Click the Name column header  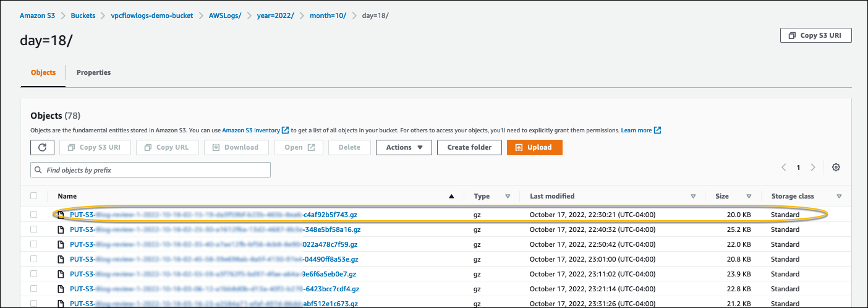[x=67, y=196]
